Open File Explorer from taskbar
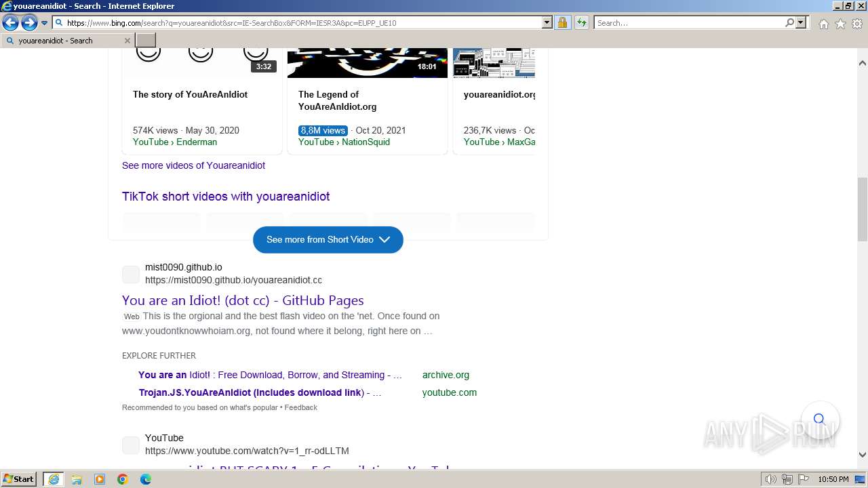 (77, 479)
